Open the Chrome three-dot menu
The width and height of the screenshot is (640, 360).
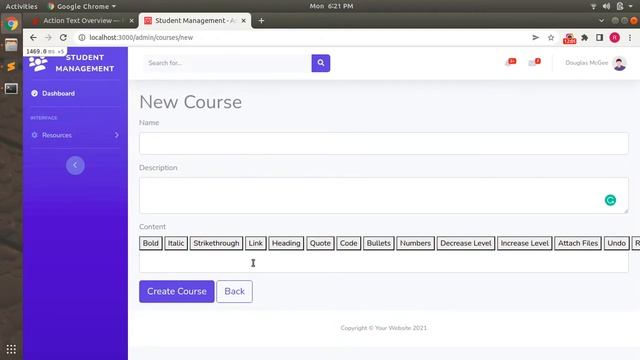[630, 38]
